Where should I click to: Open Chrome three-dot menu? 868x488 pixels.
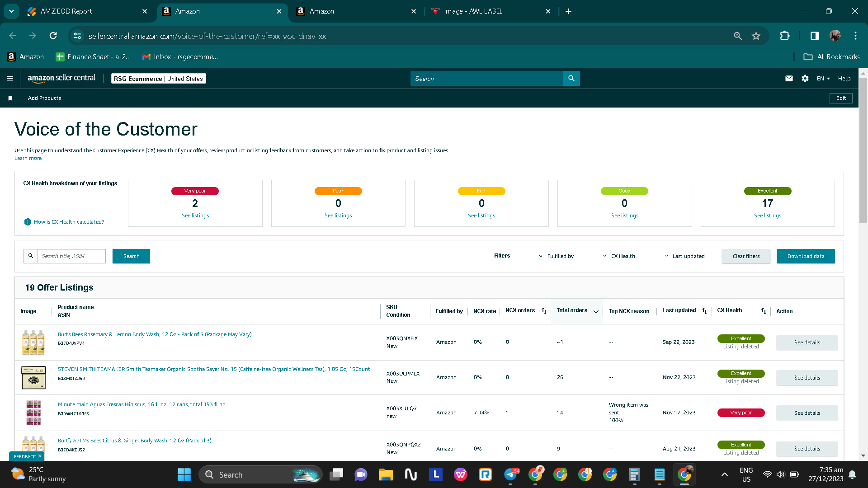[855, 36]
